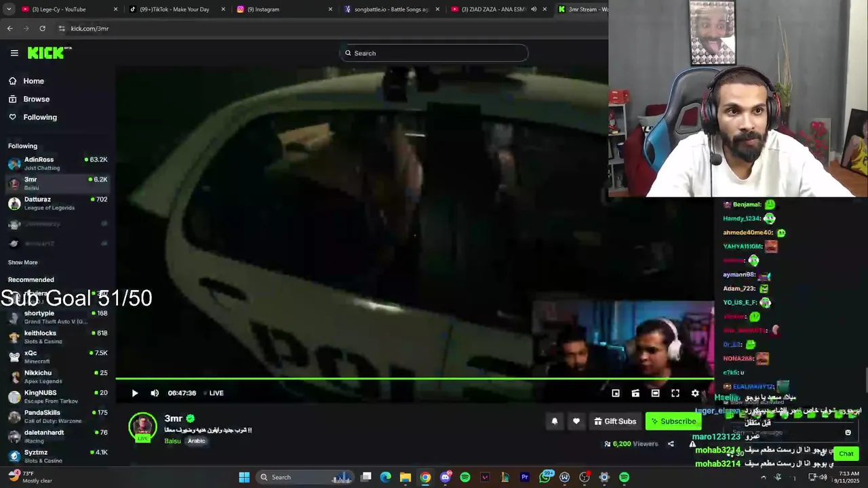Click the Arabic language tag
868x488 pixels.
[x=197, y=441]
